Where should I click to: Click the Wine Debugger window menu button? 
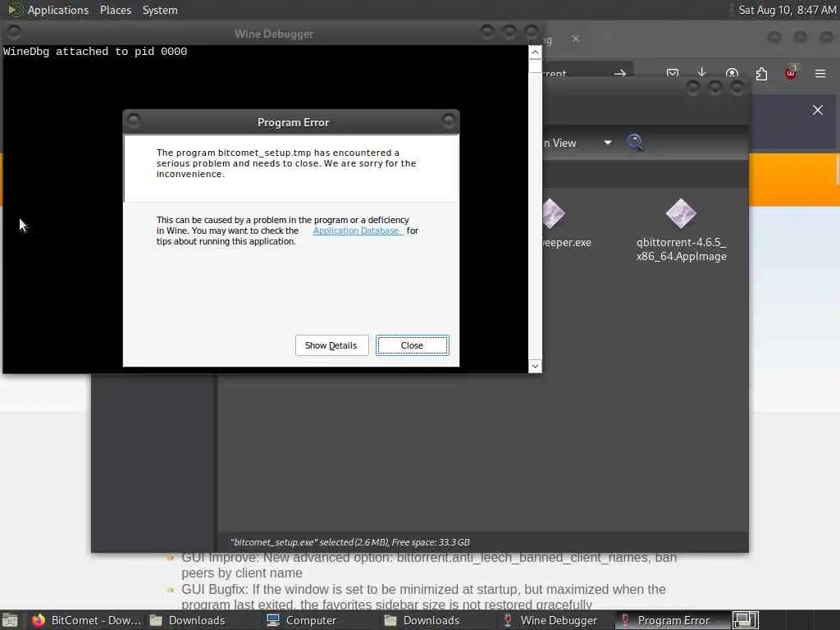13,32
